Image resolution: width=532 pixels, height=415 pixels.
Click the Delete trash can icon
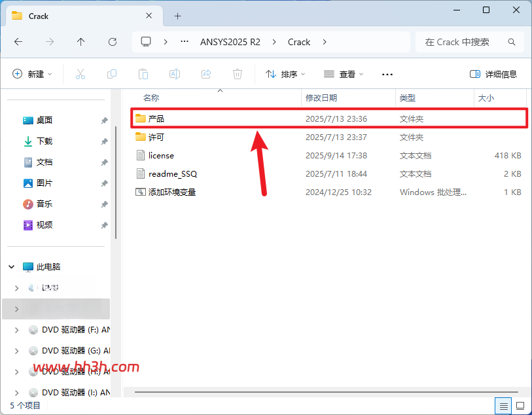coord(237,74)
